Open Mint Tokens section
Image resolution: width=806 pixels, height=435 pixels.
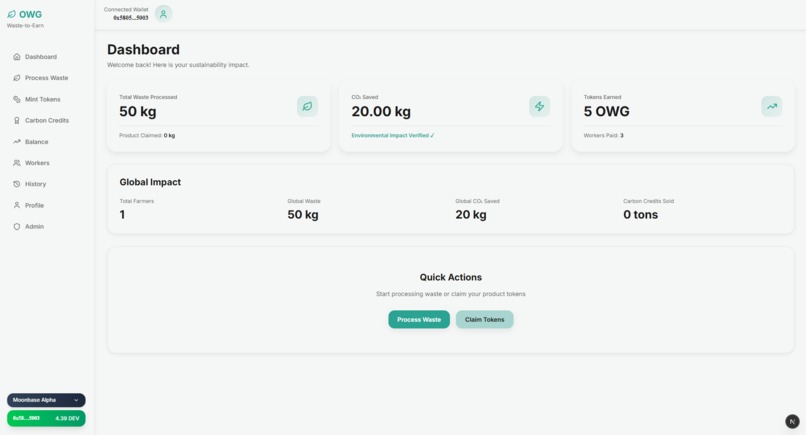pos(46,99)
